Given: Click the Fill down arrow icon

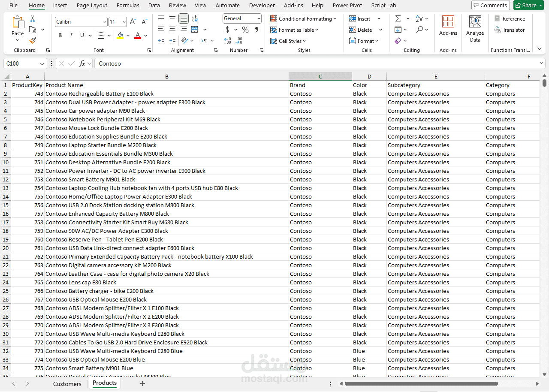Looking at the screenshot, I should pyautogui.click(x=398, y=30).
